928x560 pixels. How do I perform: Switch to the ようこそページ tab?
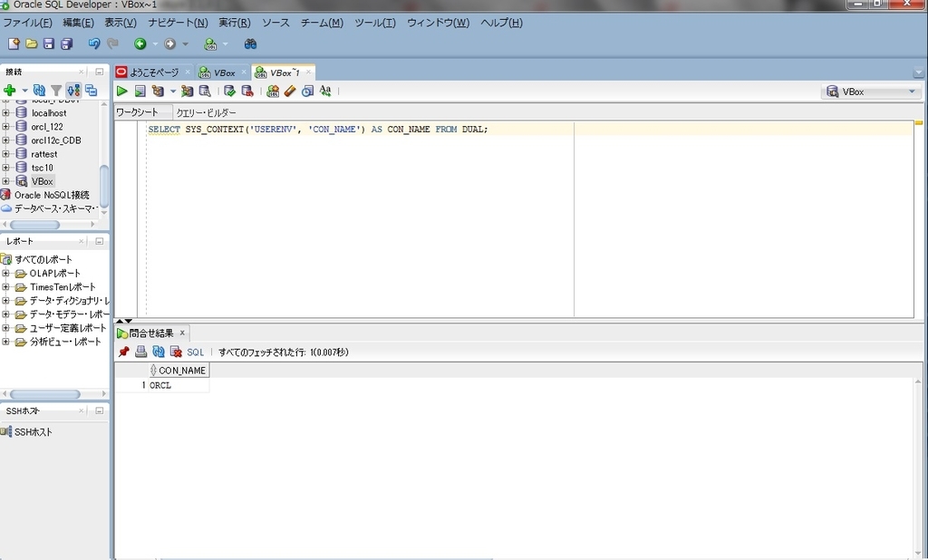(x=154, y=72)
